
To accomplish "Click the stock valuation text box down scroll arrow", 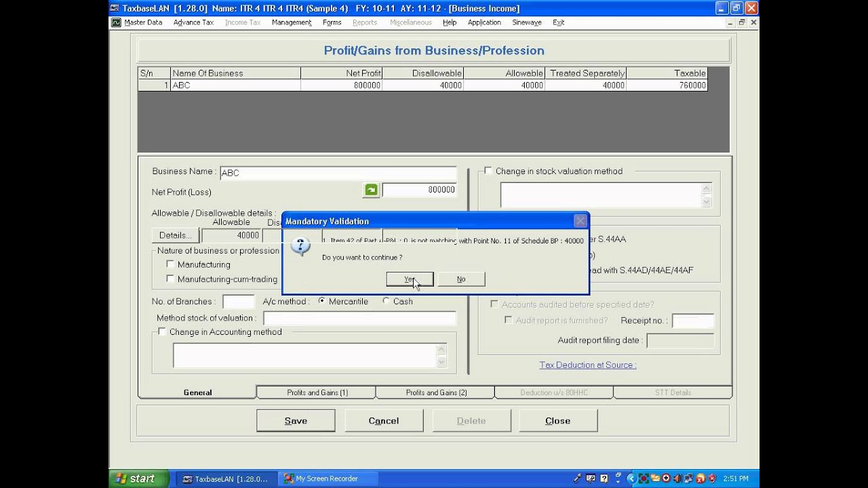I will (x=706, y=201).
